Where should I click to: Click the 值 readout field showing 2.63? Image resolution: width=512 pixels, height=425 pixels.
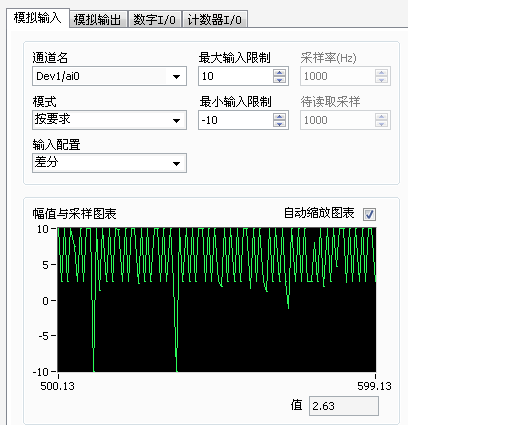click(344, 406)
